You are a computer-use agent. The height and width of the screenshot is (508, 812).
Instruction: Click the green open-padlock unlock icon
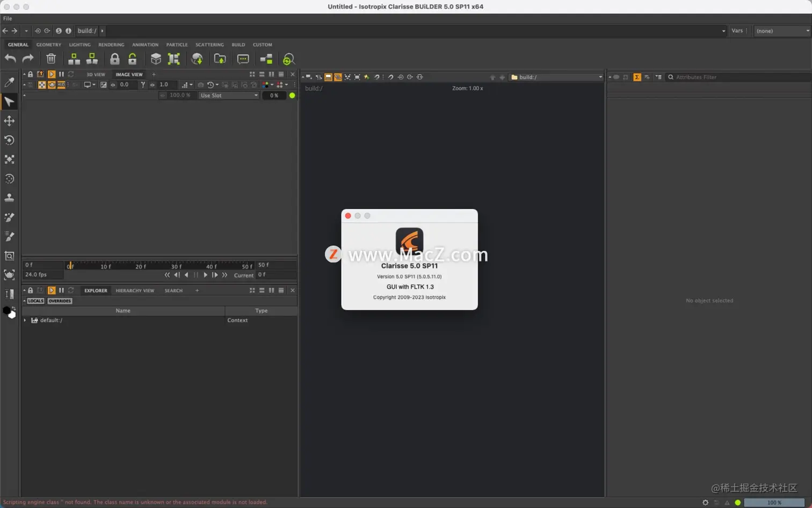tap(132, 59)
